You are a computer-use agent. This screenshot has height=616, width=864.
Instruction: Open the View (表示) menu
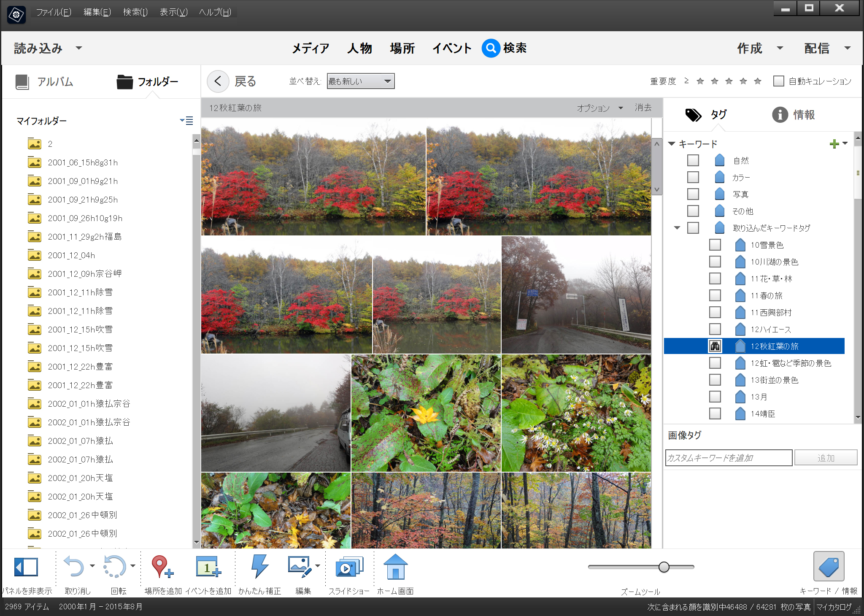[173, 12]
